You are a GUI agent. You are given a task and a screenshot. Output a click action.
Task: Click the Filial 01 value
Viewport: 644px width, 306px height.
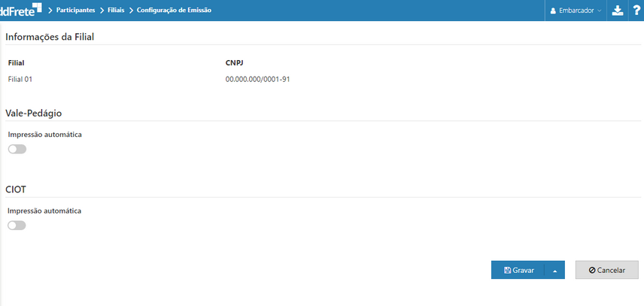(20, 80)
